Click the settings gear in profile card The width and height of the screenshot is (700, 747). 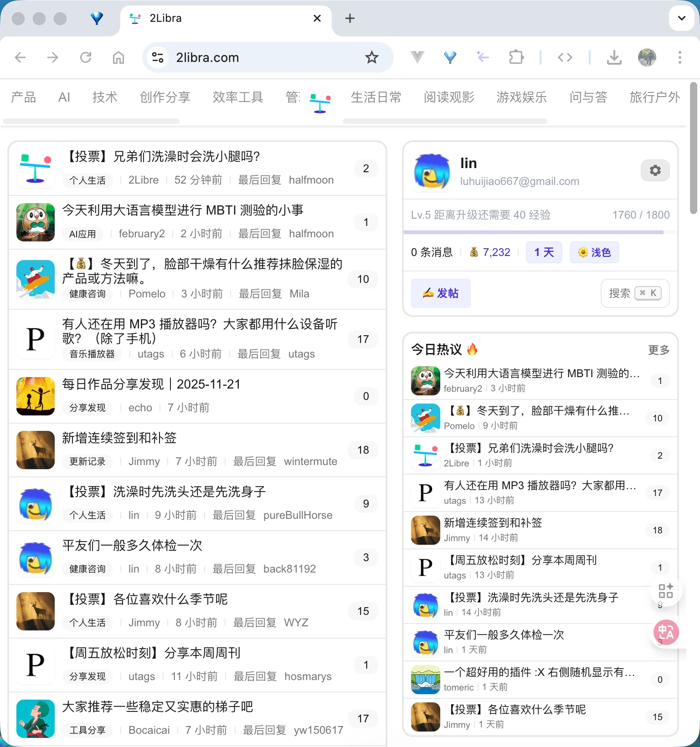point(655,170)
